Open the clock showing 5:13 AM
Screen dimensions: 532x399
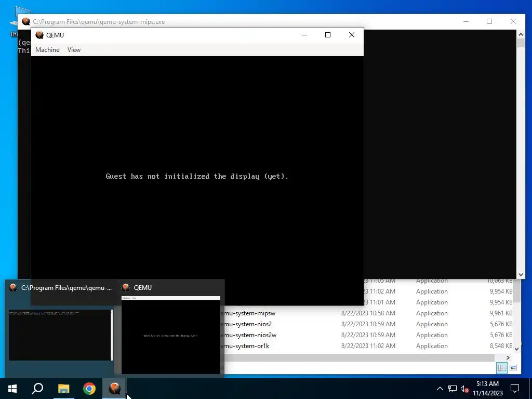coord(487,389)
